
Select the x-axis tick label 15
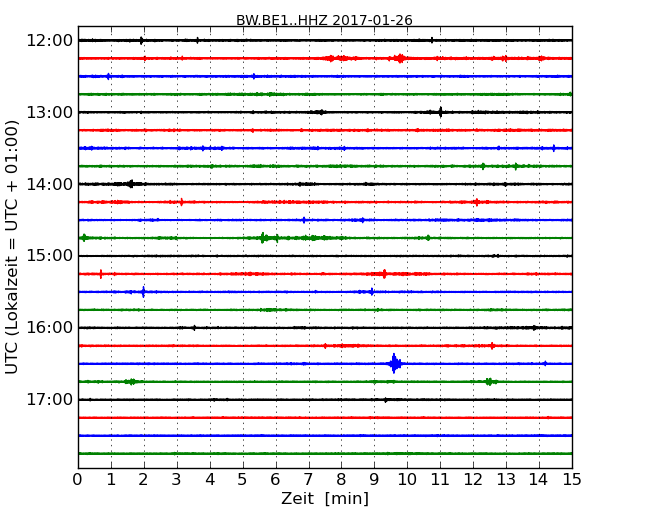click(x=572, y=480)
